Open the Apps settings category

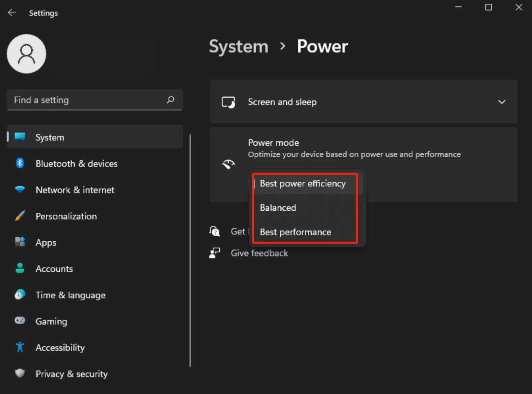pos(46,243)
